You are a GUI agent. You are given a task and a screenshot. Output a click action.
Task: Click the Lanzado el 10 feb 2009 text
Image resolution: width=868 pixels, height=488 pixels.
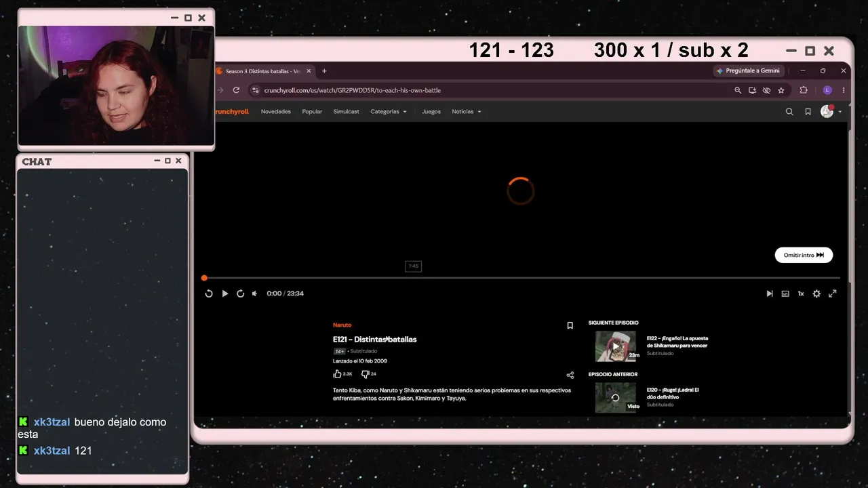pos(360,361)
